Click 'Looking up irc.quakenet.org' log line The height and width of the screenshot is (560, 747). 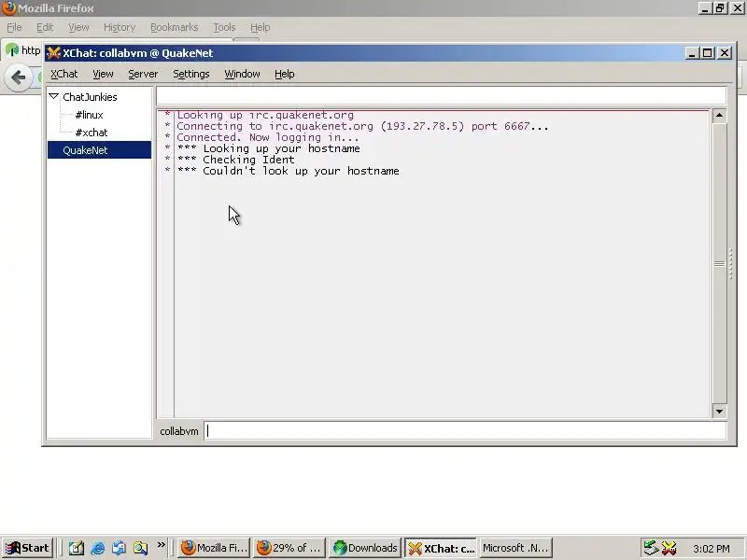coord(265,115)
